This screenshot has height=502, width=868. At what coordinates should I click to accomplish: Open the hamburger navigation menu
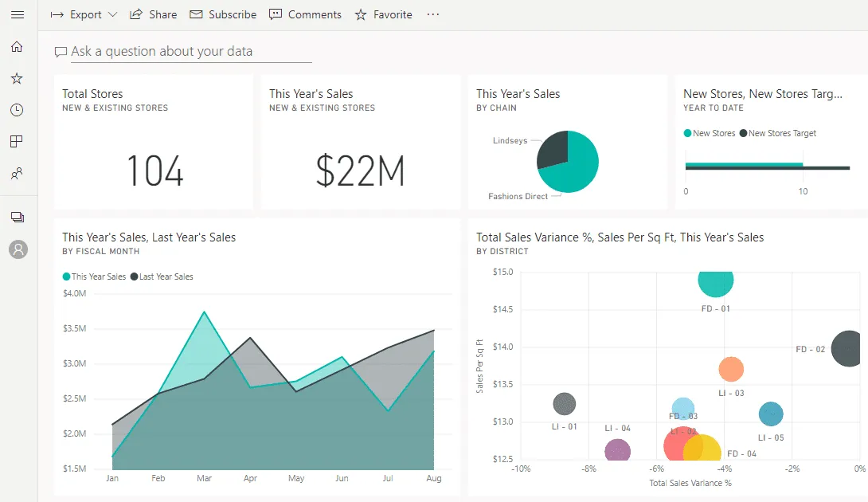click(17, 14)
